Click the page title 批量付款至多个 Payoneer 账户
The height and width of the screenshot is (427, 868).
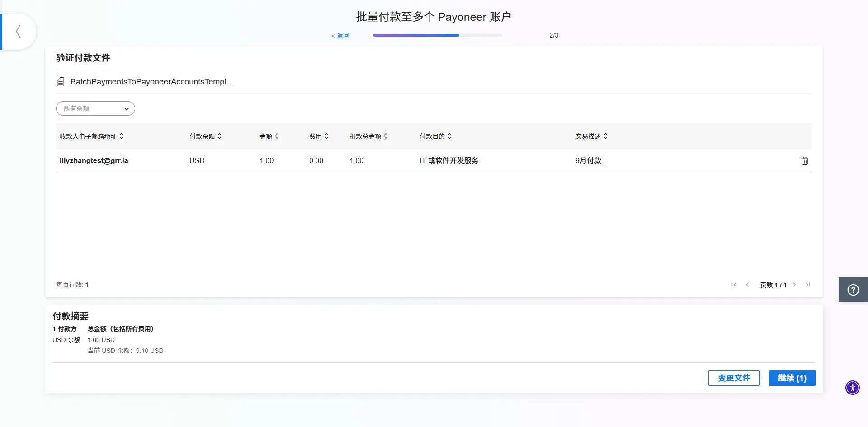[434, 17]
